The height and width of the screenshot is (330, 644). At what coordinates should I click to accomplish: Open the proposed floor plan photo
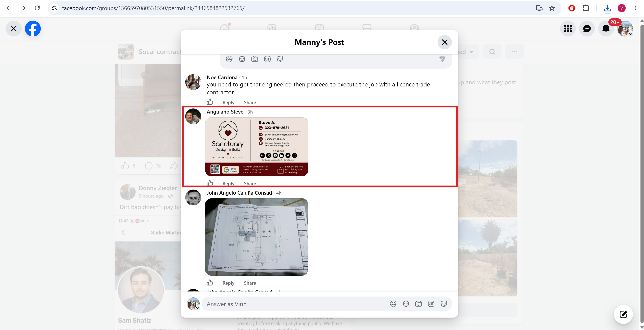point(256,237)
